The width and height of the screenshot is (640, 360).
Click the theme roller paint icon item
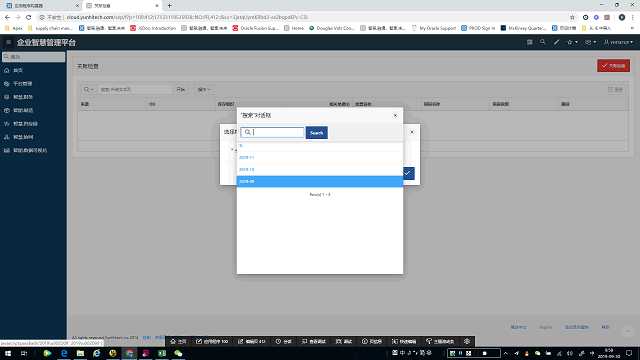(440, 341)
